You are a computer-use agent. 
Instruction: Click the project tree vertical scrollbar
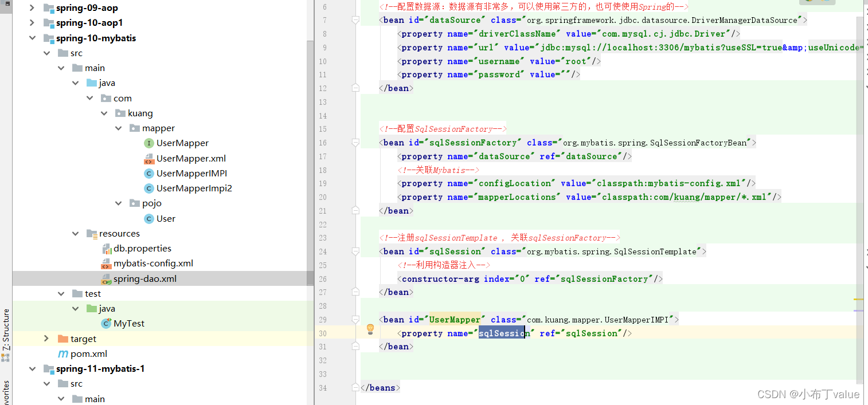pos(310,163)
